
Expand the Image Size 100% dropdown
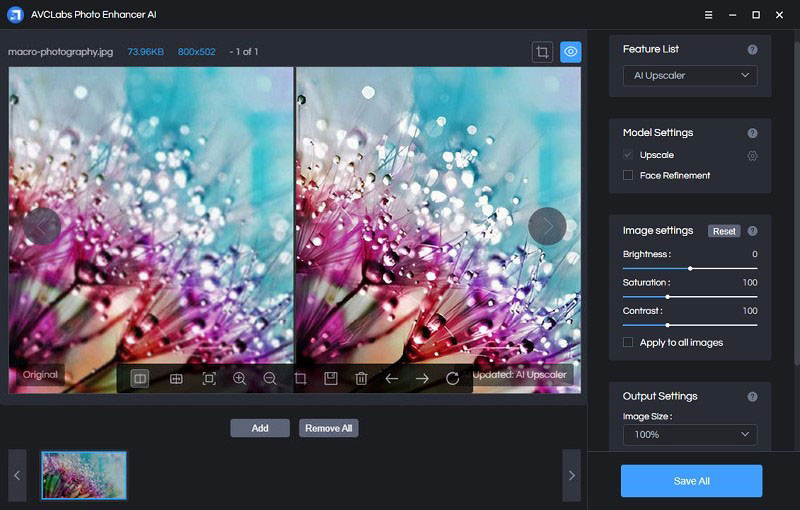[x=689, y=435]
